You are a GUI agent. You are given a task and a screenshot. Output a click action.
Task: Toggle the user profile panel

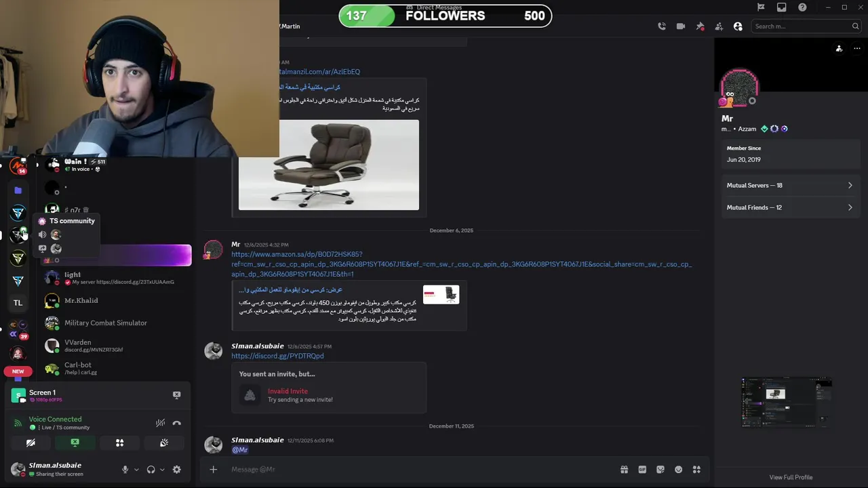(x=738, y=26)
